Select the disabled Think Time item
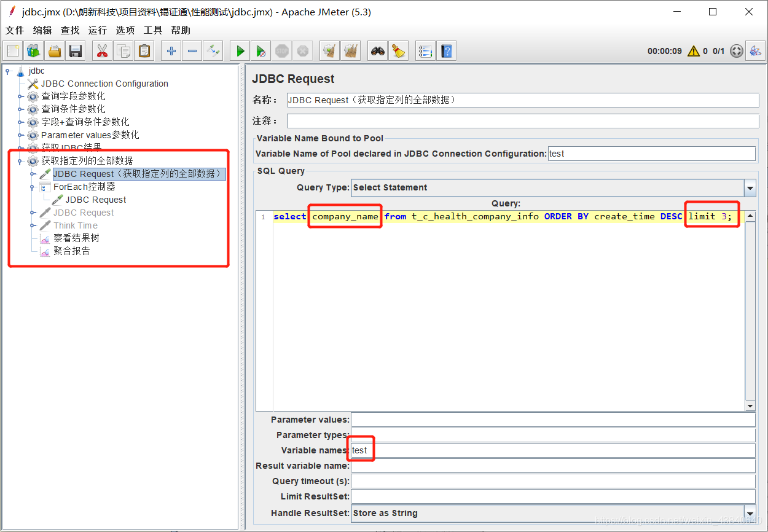Screen dimensions: 768x532 (76, 225)
